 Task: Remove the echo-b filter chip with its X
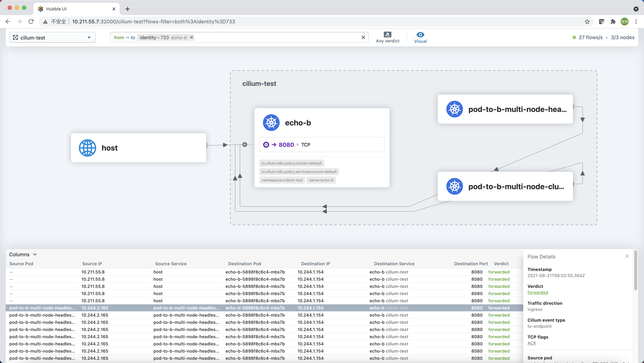[191, 37]
